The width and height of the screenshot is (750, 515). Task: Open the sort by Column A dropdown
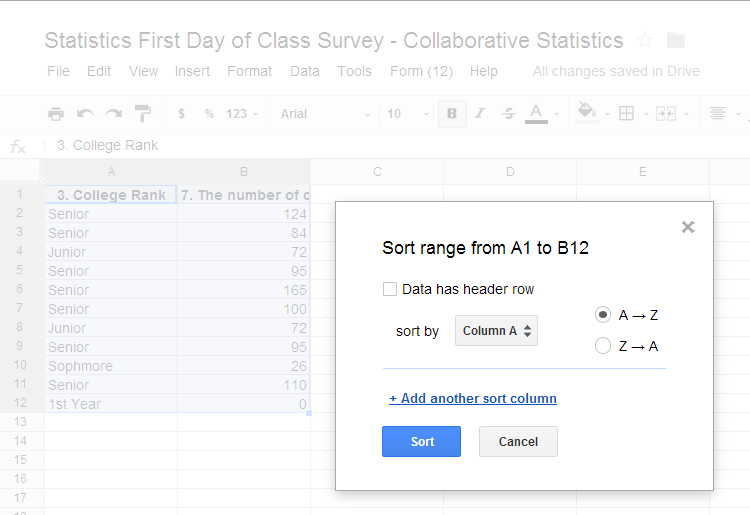coord(496,330)
